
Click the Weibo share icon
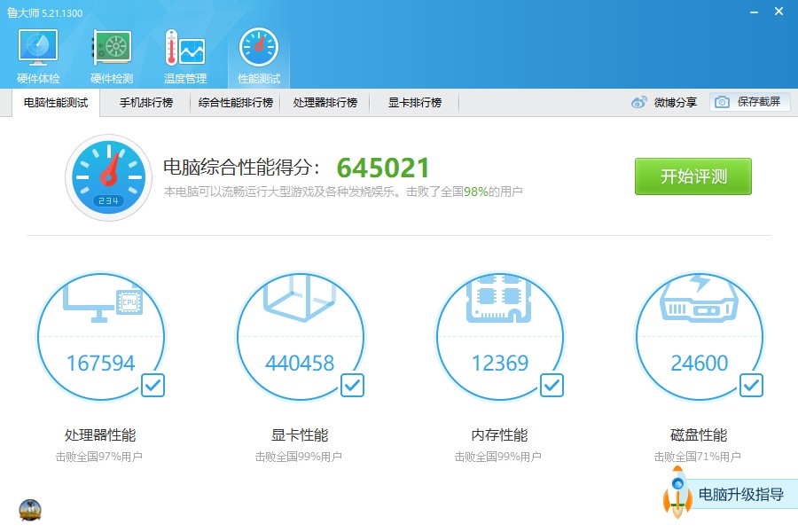pos(639,103)
